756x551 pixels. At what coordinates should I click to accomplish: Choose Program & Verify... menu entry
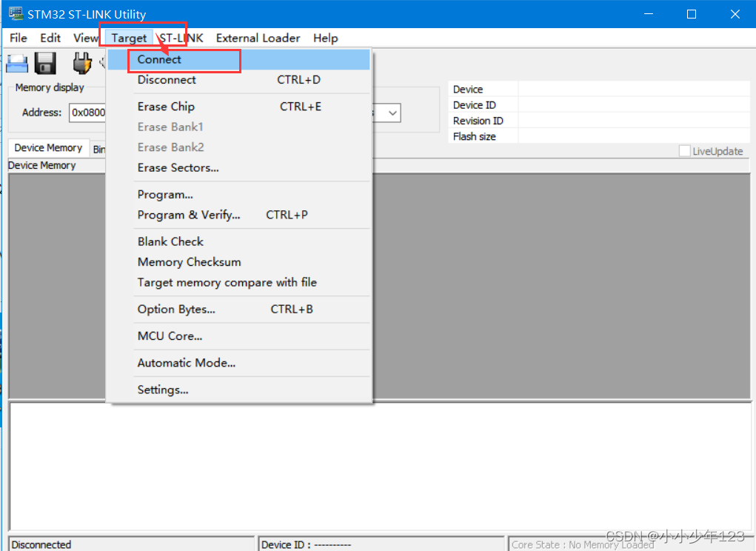pos(238,215)
